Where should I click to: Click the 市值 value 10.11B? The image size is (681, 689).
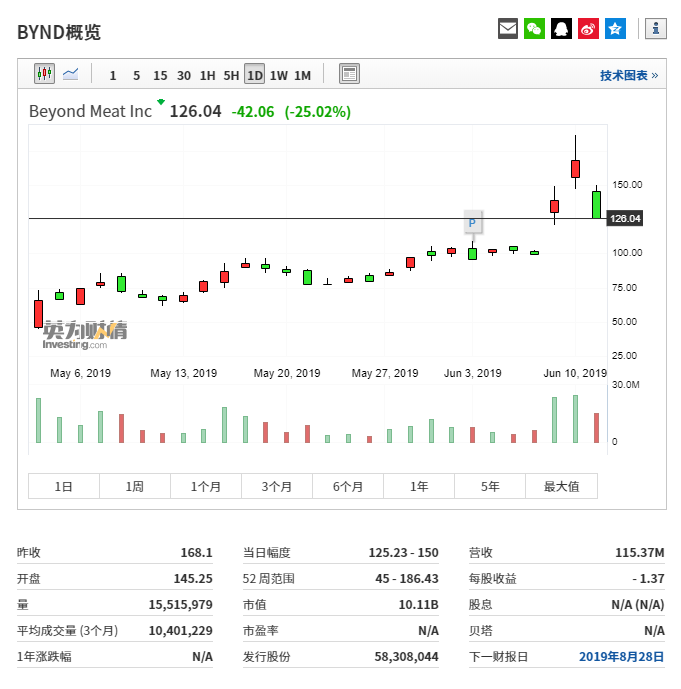pos(418,605)
